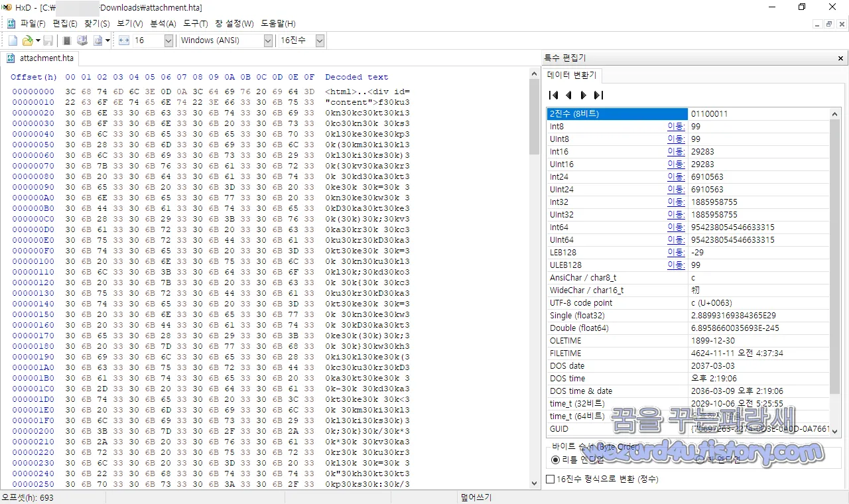
Task: Open the 분석(A) menu
Action: click(x=163, y=23)
